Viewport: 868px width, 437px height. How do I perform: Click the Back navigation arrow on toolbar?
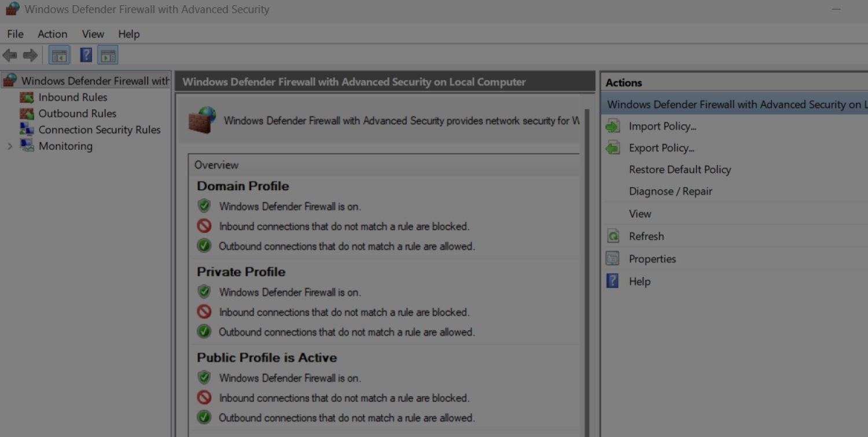pyautogui.click(x=9, y=55)
